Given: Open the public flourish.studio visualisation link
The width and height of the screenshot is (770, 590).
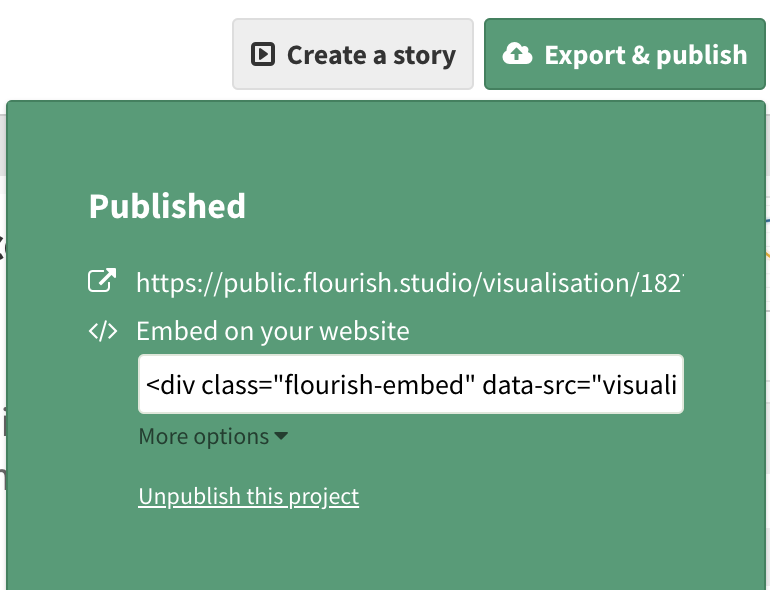Looking at the screenshot, I should [x=410, y=283].
